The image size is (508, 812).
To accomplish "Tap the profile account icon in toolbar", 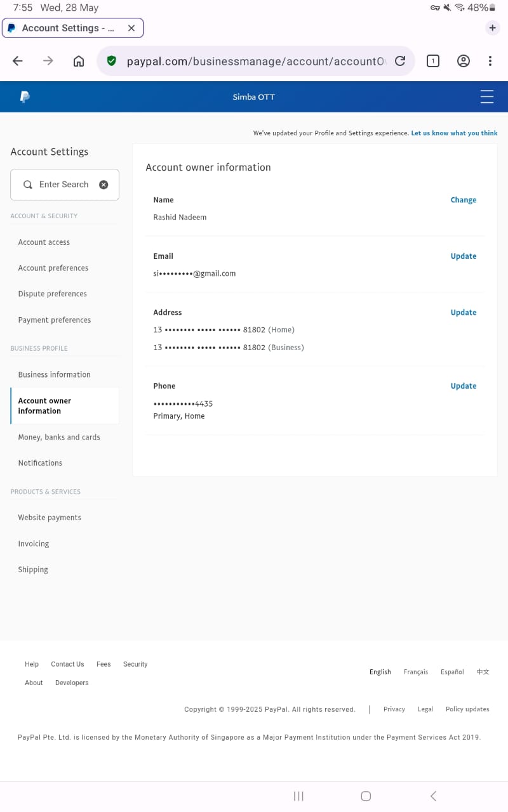I will coord(464,61).
